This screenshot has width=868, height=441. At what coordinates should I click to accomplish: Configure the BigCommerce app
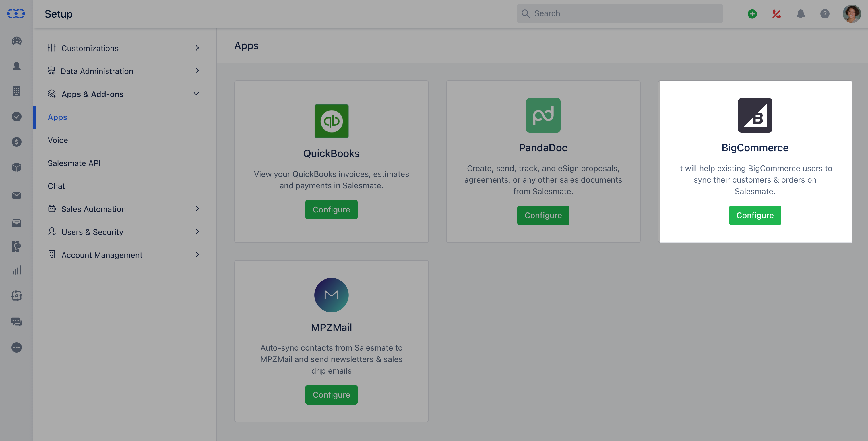tap(755, 215)
